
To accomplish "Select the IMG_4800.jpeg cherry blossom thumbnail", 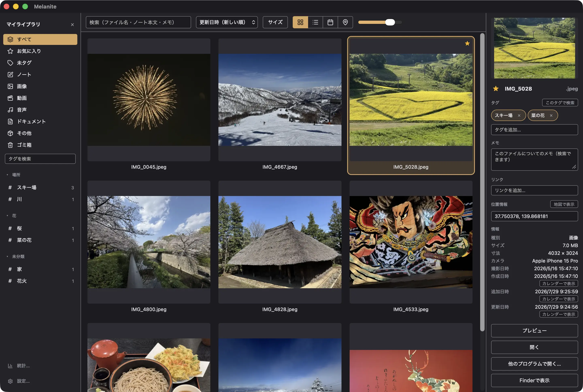I will (x=149, y=242).
